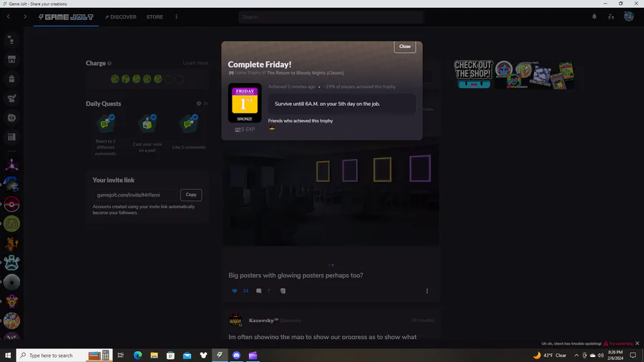Click the Windows taskbar search box
Viewport: 644px width, 362px height.
(64, 355)
